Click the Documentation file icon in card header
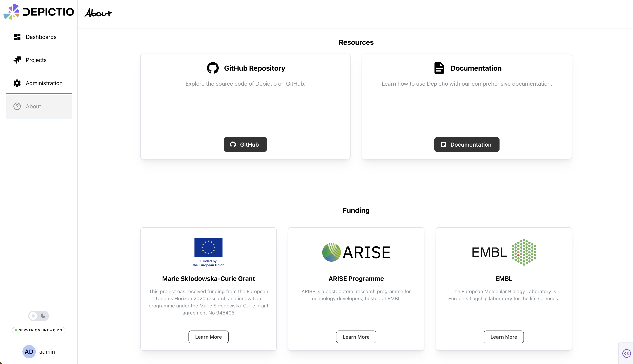633x364 pixels. pos(439,68)
